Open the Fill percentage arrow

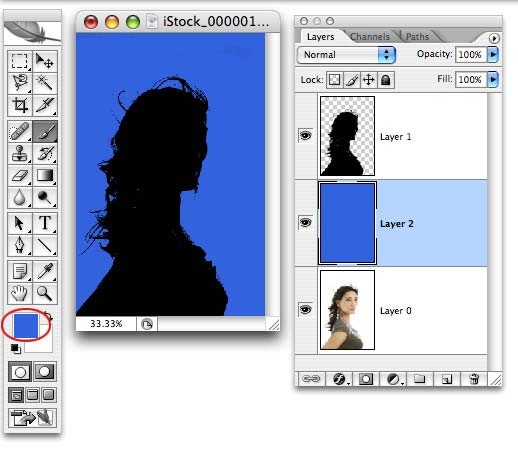[493, 79]
